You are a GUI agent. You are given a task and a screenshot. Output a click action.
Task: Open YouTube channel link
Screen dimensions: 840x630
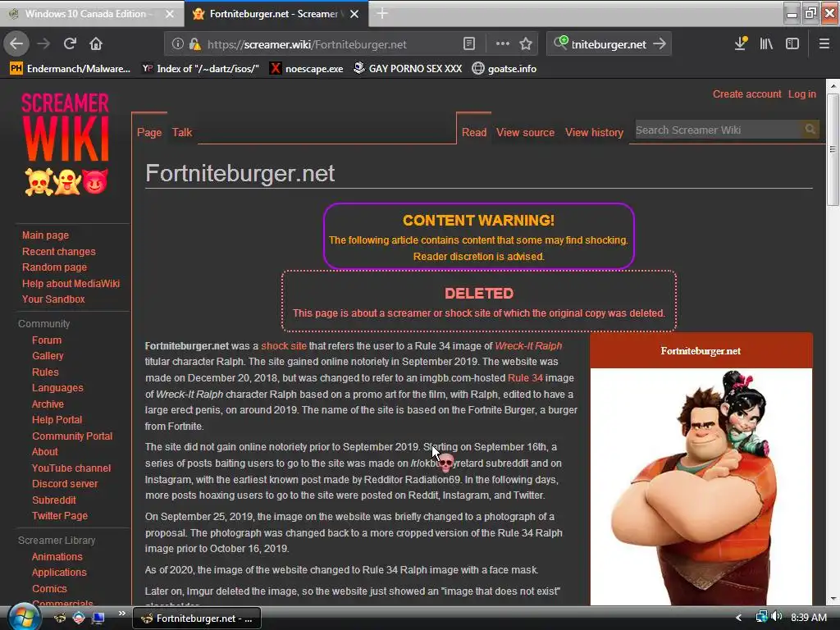[71, 468]
